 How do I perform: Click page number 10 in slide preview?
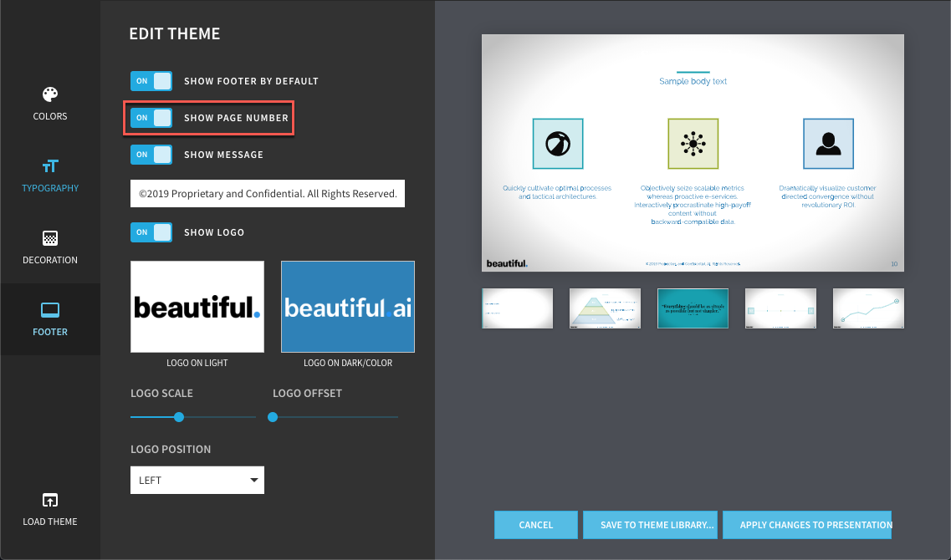click(x=894, y=263)
